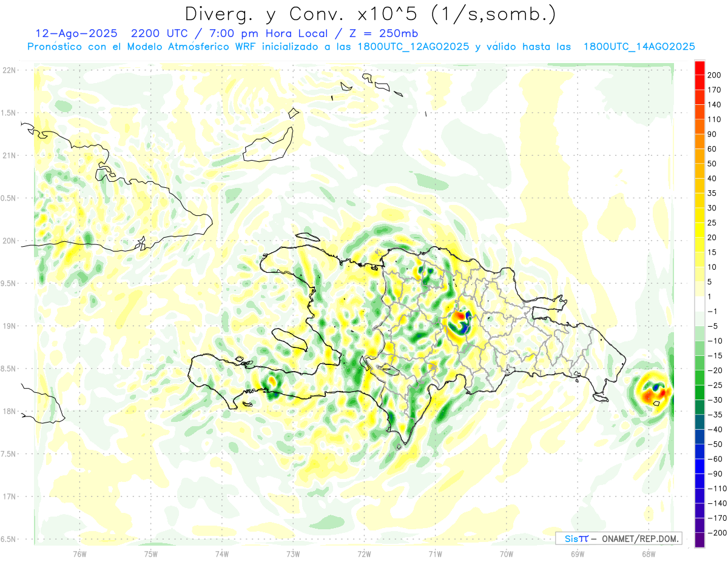The height and width of the screenshot is (562, 728).
Task: Click the '-200' value at color bar bottom
Action: click(x=717, y=533)
